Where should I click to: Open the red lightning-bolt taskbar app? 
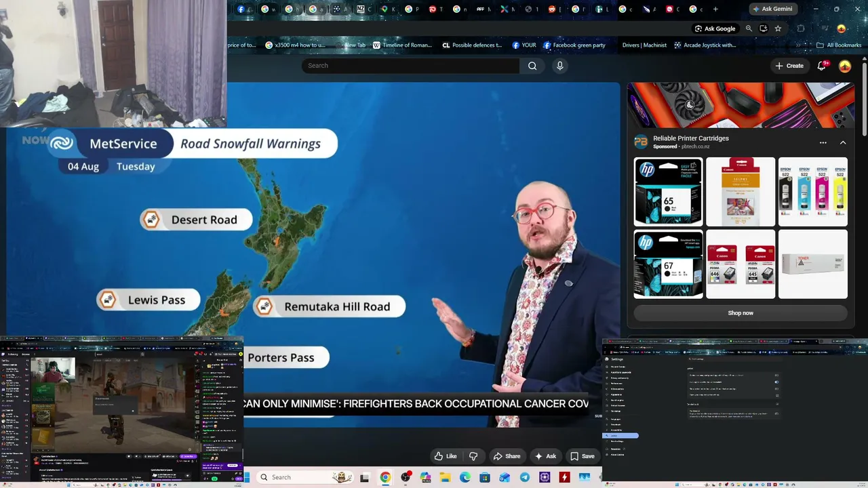(565, 477)
